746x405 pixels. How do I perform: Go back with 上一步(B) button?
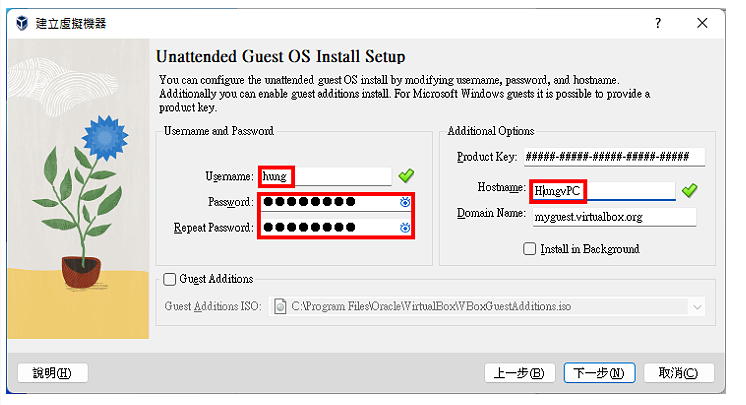click(520, 373)
